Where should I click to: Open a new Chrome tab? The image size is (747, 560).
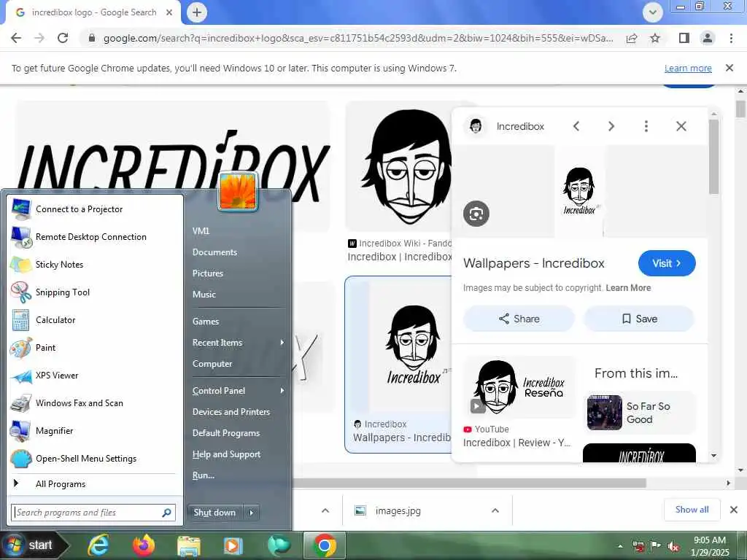[197, 12]
